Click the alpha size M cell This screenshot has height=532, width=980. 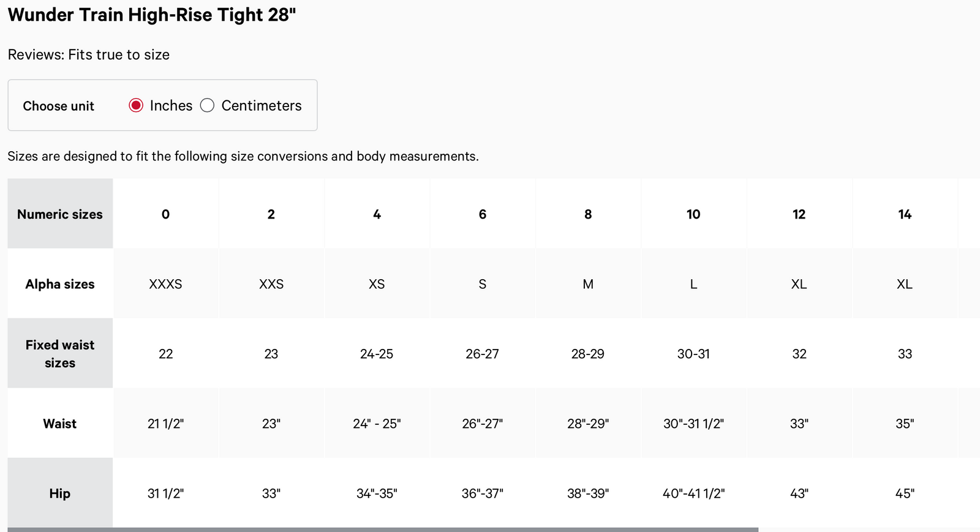[588, 284]
